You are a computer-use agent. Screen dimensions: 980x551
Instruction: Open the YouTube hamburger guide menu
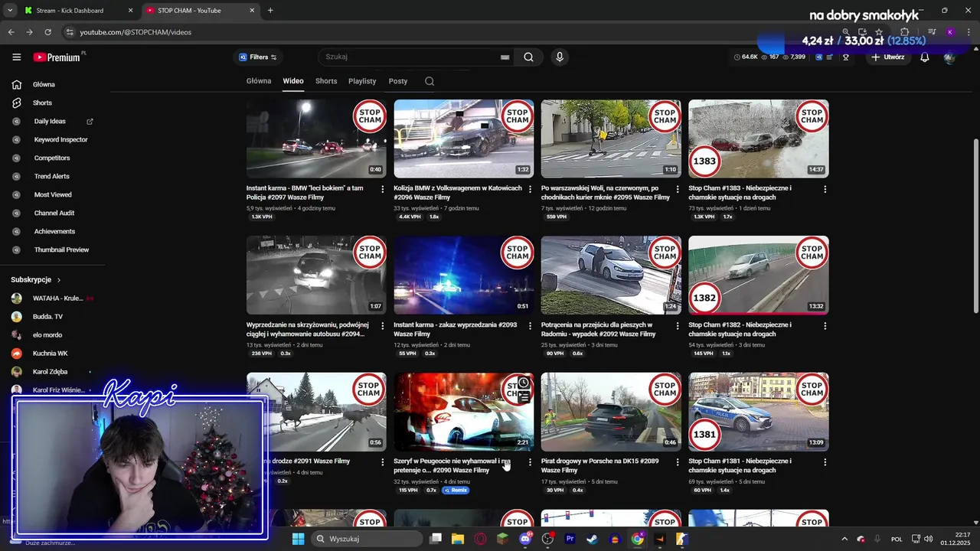[x=17, y=57]
